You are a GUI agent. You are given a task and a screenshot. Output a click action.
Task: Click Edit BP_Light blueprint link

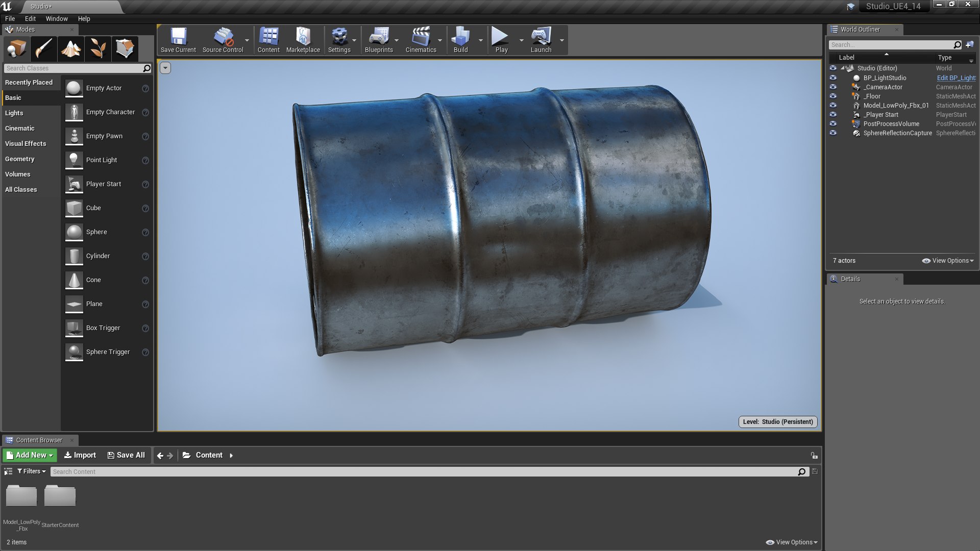point(956,78)
